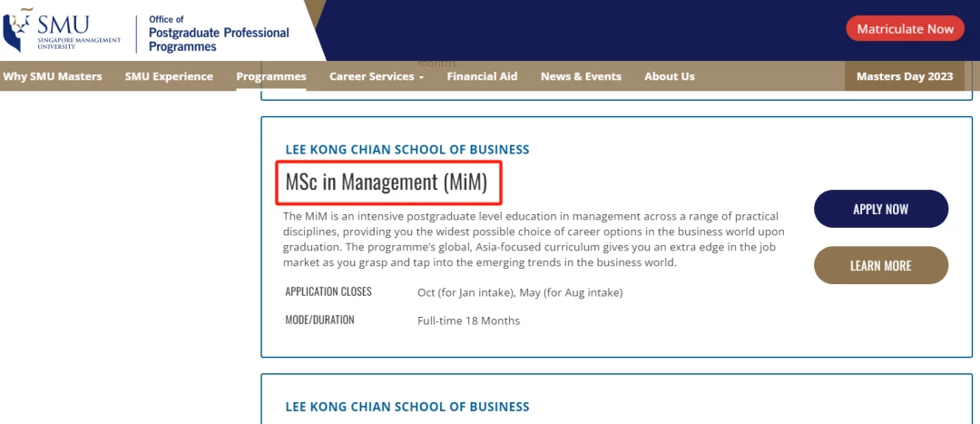Screen dimensions: 980x424
Task: Click the Matriculate Now button
Action: [905, 29]
